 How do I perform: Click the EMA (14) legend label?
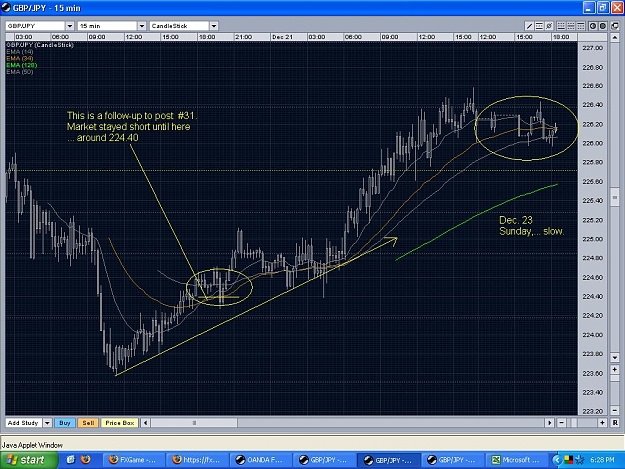point(20,52)
